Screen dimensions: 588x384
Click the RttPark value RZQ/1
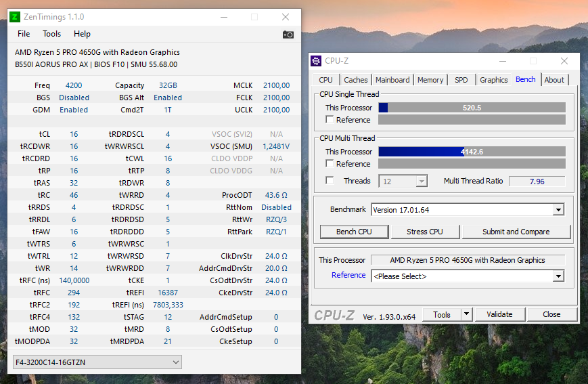pos(276,232)
